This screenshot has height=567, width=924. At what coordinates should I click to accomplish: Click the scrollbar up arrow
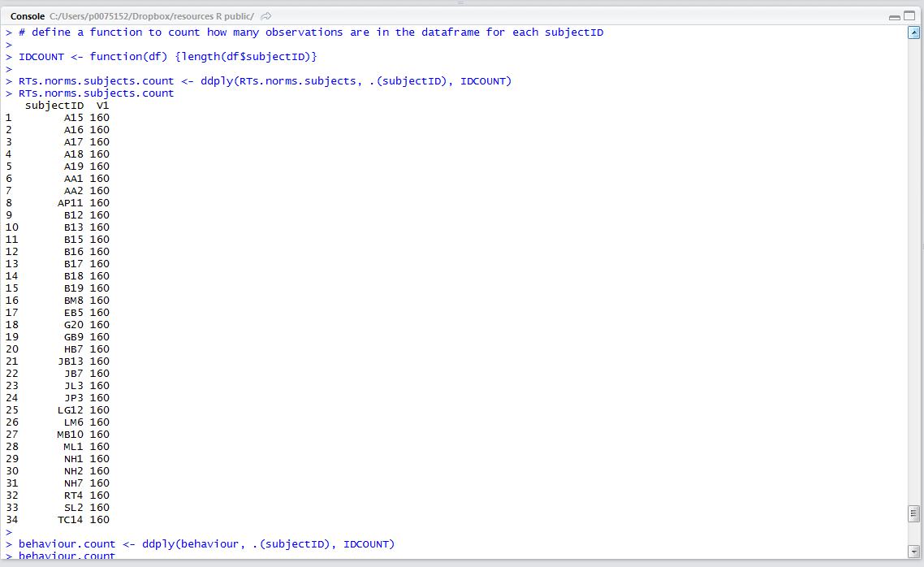[x=913, y=33]
